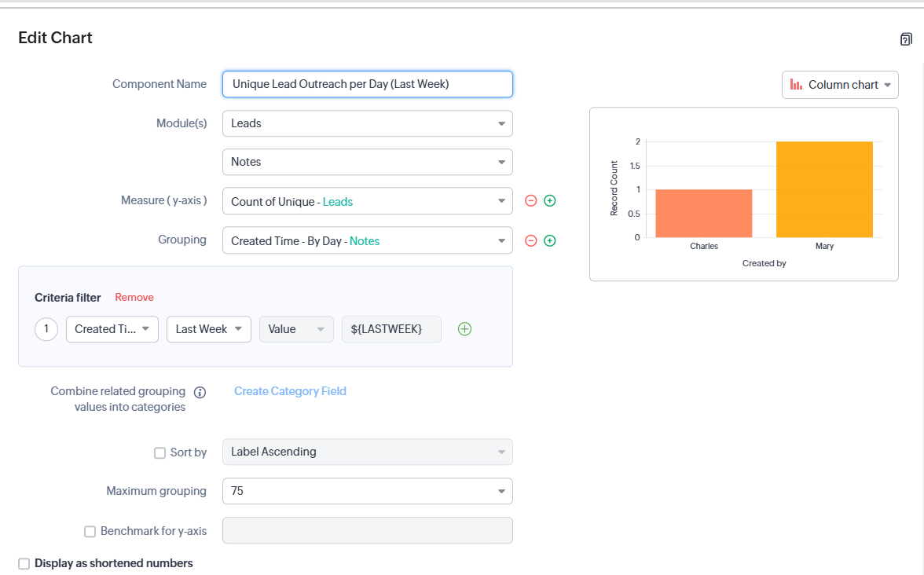Toggle the Benchmark for y-axis checkbox
The width and height of the screenshot is (924, 575).
90,532
